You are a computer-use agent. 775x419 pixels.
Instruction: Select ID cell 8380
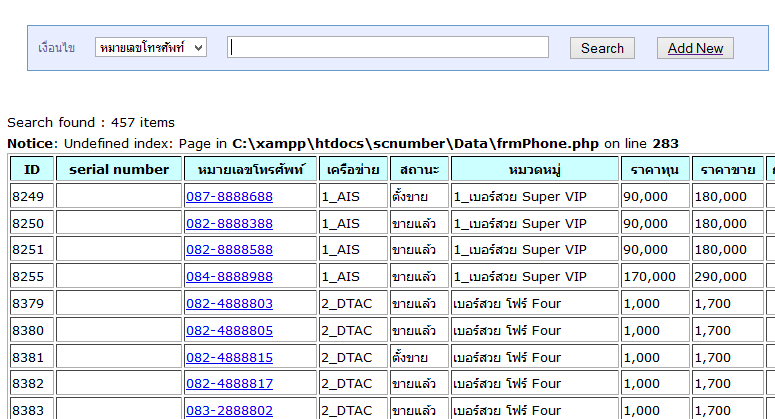32,330
